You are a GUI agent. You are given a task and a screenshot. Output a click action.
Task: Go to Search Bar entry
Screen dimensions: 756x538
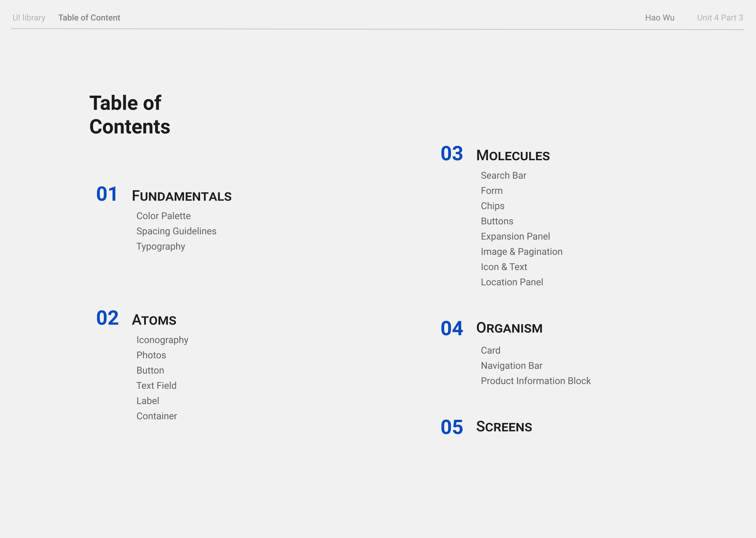[503, 175]
